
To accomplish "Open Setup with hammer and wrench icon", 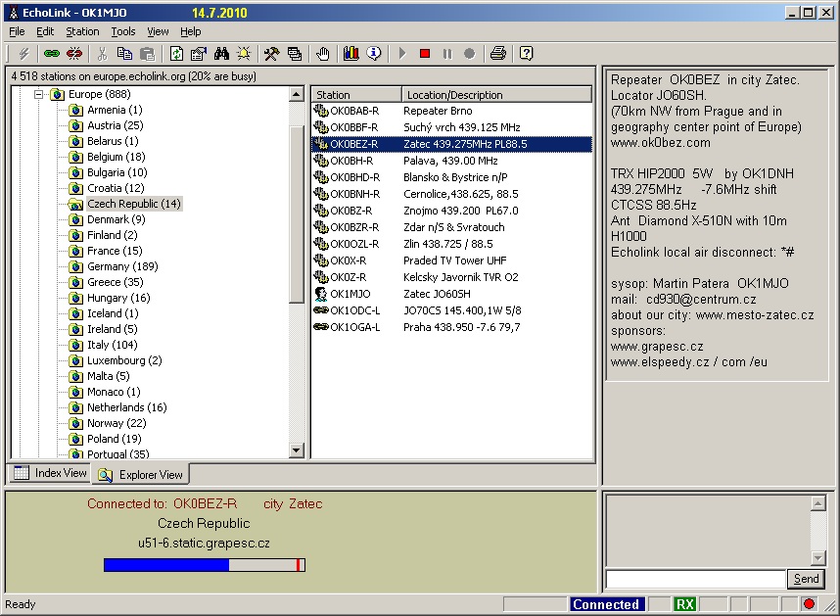I will (x=271, y=54).
